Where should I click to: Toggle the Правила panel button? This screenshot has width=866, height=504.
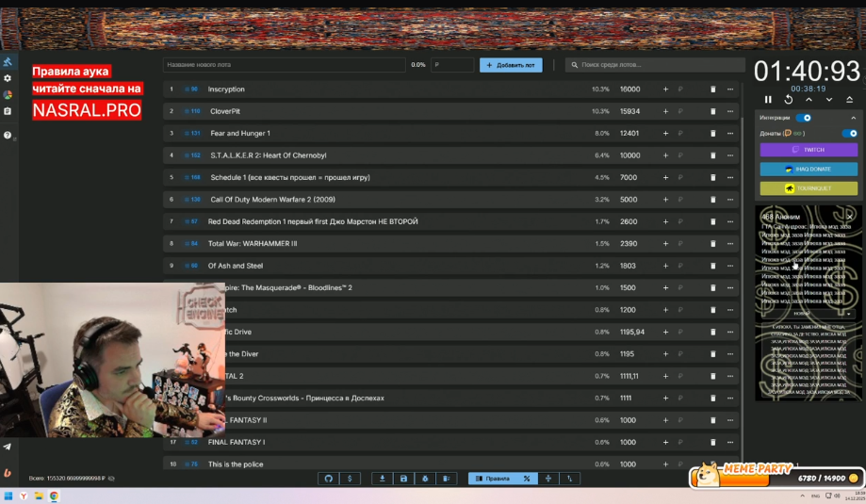tap(493, 479)
